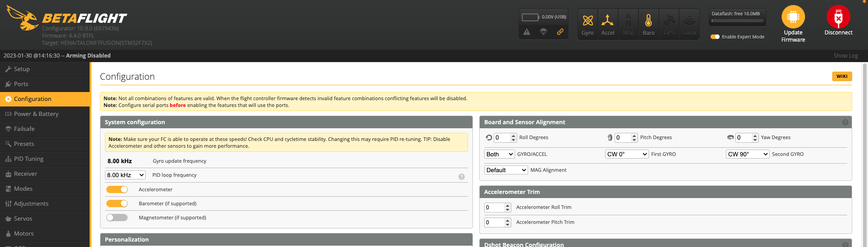This screenshot has width=868, height=247.
Task: Click the 'Target: HENA/TALONF7FUSION' text
Action: 97,43
